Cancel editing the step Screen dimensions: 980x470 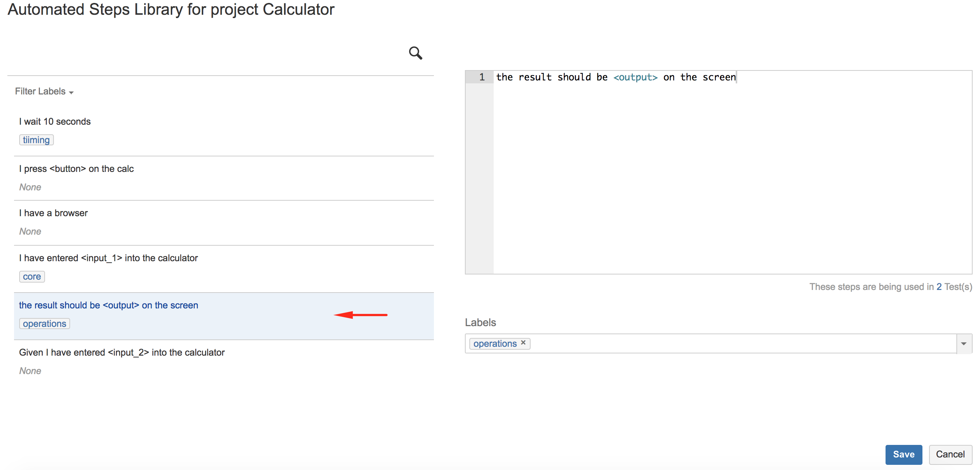[x=950, y=454]
